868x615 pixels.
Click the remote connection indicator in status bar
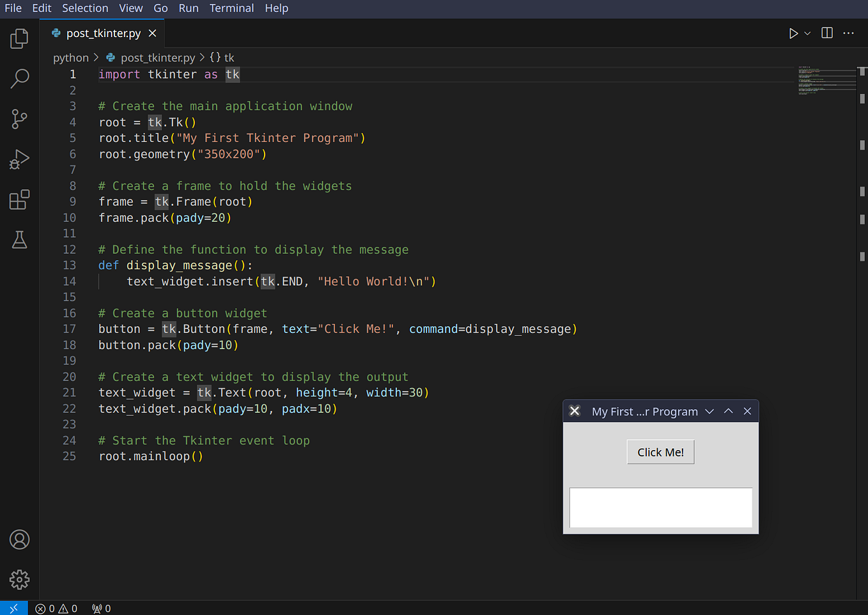[14, 608]
